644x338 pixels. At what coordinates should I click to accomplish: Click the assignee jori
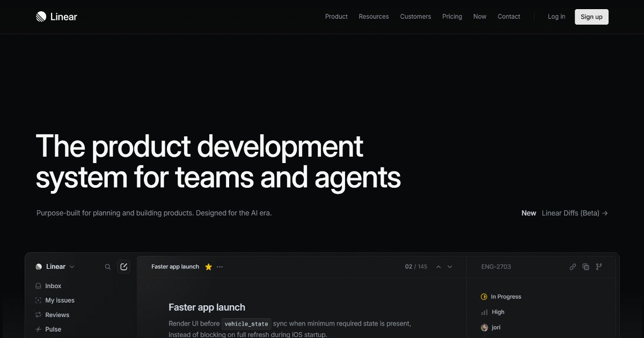(x=491, y=327)
